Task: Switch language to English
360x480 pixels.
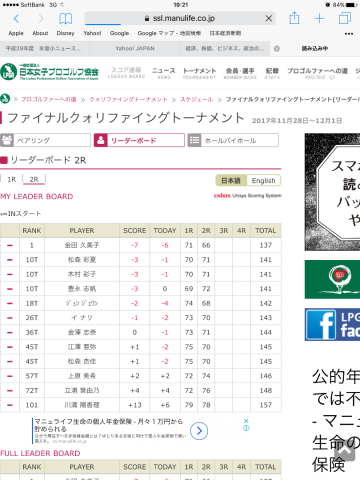Action: [x=264, y=181]
